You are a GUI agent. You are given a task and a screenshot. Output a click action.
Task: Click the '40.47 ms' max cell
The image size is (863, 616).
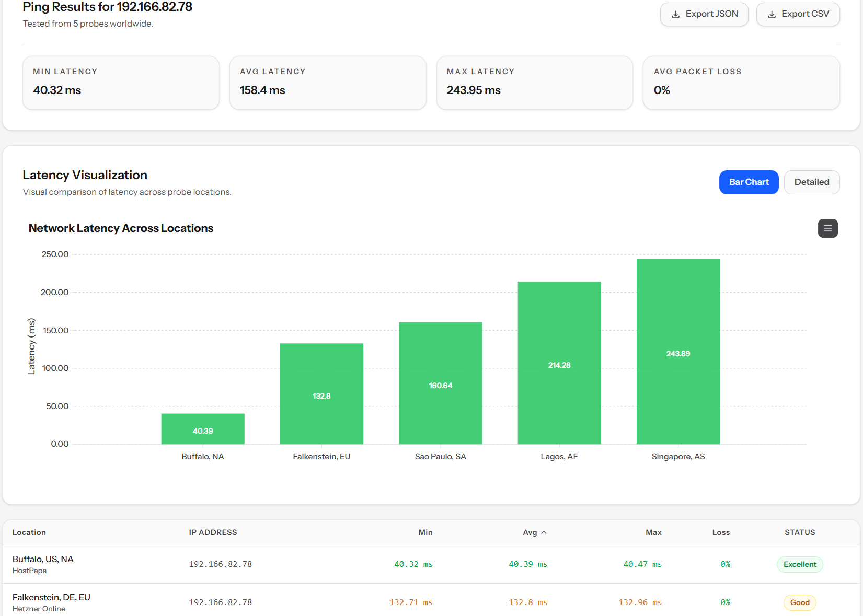coord(642,564)
